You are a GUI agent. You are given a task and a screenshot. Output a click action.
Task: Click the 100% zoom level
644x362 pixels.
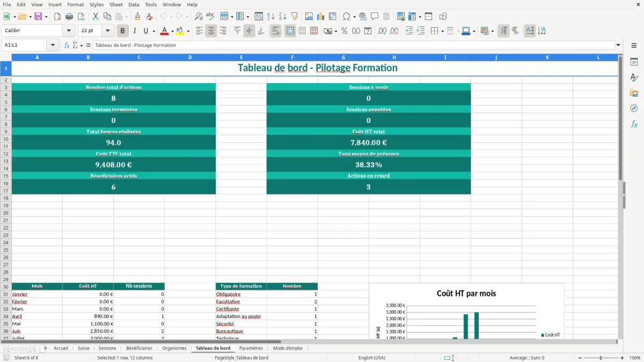point(634,358)
